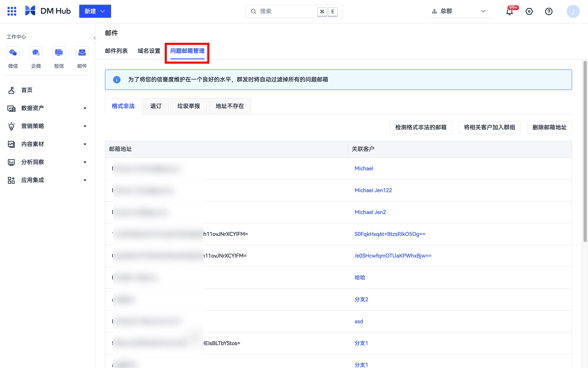Open customer link 哈哈
The width and height of the screenshot is (588, 368).
pyautogui.click(x=360, y=278)
